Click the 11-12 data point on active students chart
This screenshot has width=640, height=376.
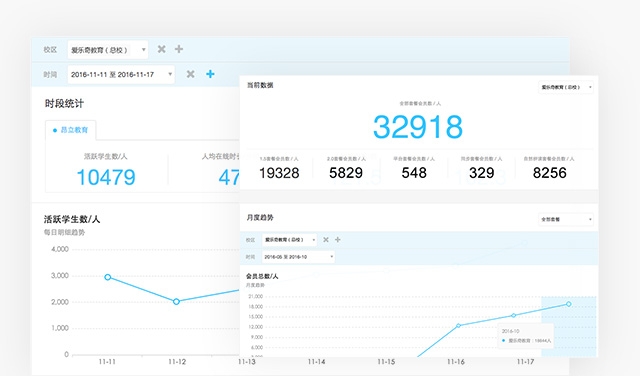point(176,302)
